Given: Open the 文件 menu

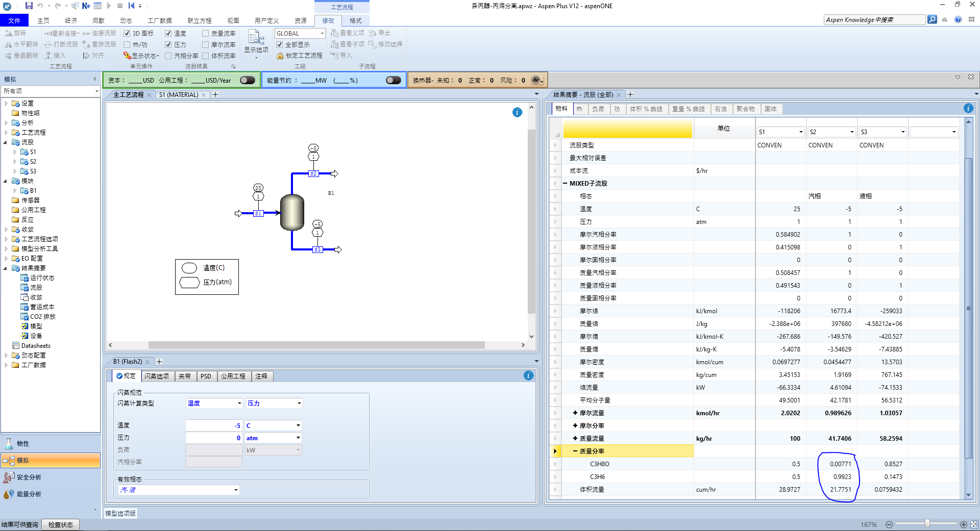Looking at the screenshot, I should tap(14, 20).
